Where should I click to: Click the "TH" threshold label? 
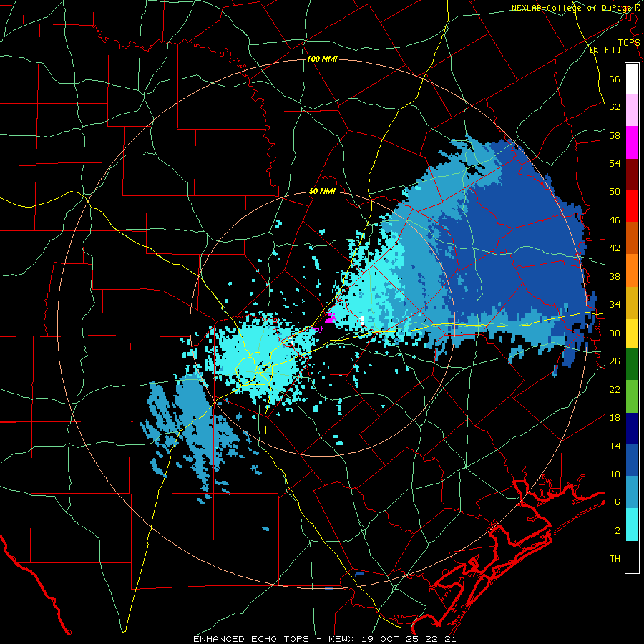(615, 559)
